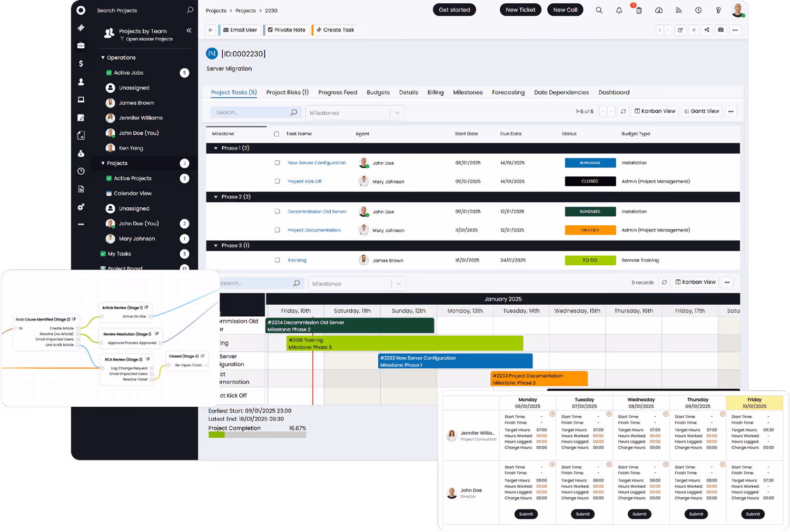Open the tickets icon in left rail
The height and width of the screenshot is (532, 790).
tap(81, 27)
